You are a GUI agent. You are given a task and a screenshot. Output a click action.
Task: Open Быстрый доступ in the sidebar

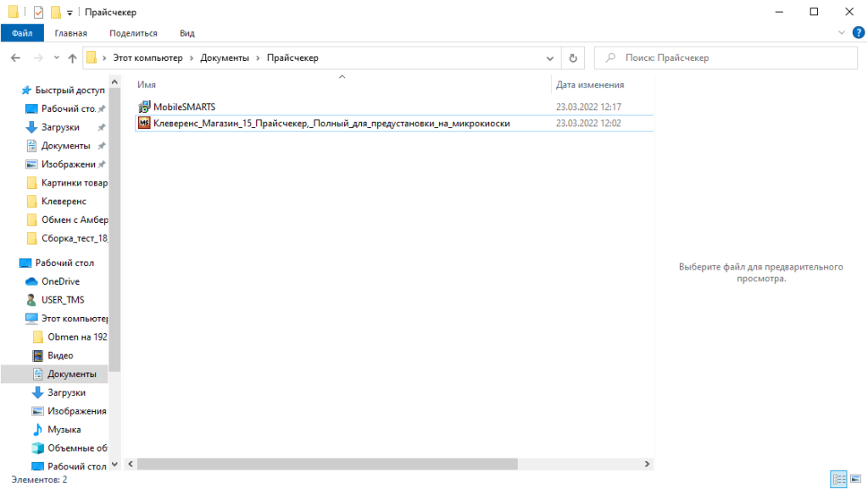coord(70,90)
